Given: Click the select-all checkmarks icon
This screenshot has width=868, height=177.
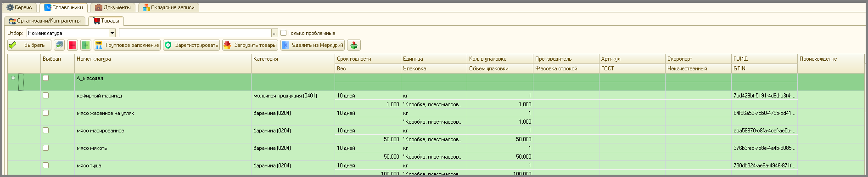Looking at the screenshot, I should pos(59,45).
